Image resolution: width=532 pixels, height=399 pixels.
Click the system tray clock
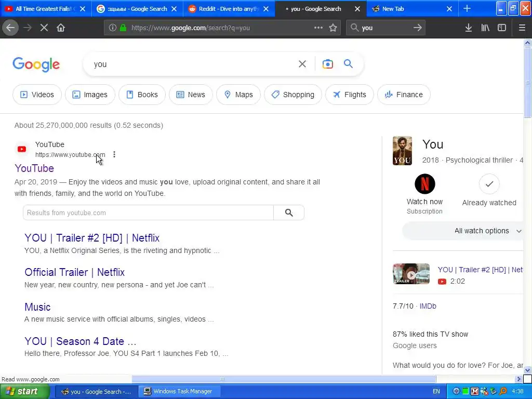tap(517, 392)
